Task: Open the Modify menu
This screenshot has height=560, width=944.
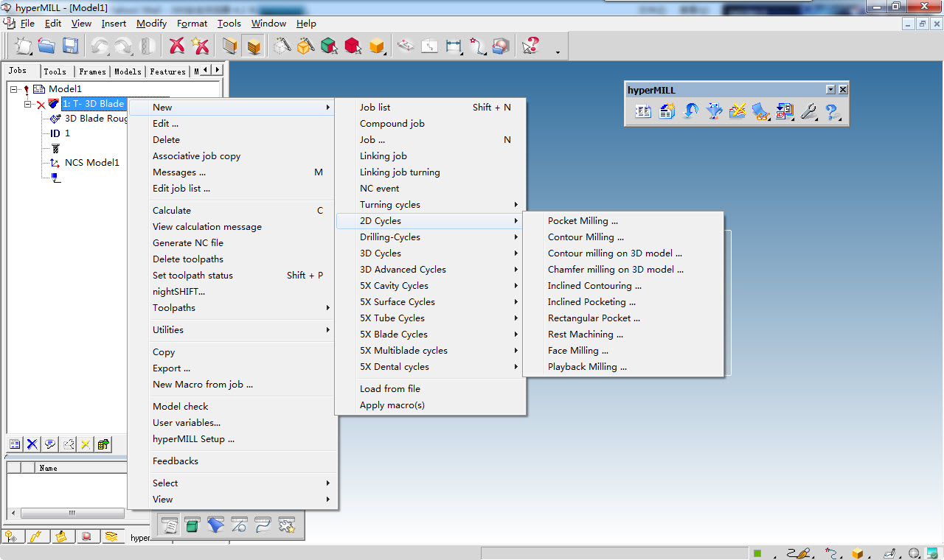Action: (x=151, y=24)
